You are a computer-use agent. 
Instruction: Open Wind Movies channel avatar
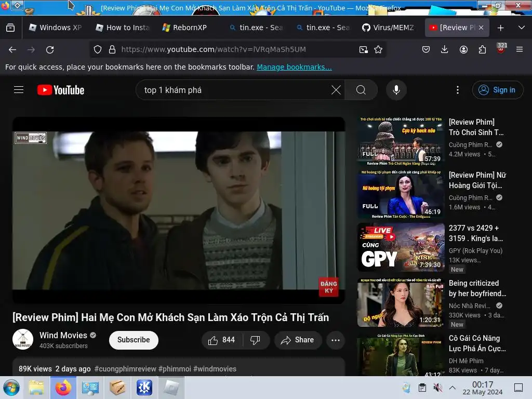[x=23, y=339]
